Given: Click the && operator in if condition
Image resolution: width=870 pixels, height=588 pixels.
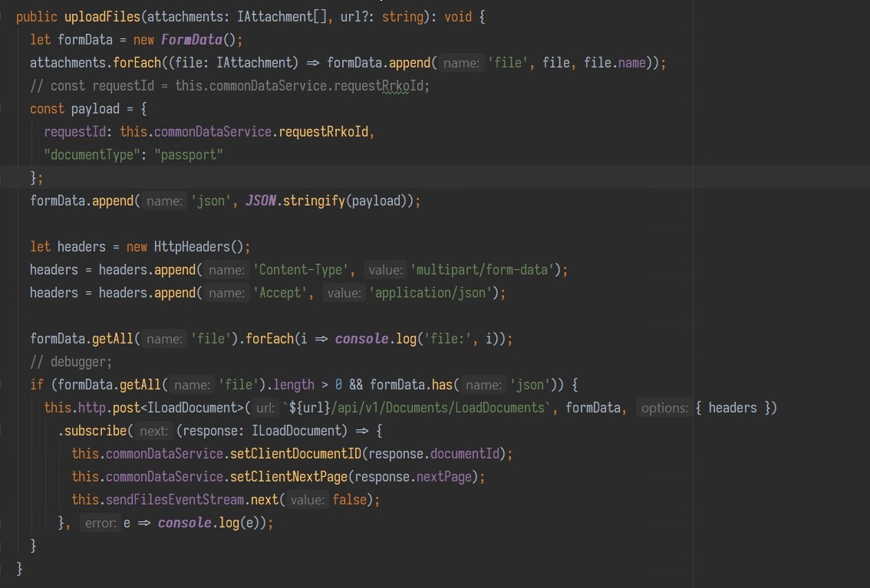Looking at the screenshot, I should pos(356,385).
